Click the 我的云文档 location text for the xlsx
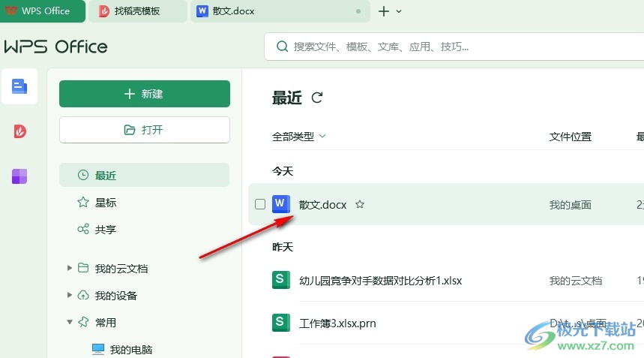The width and height of the screenshot is (644, 358). 576,281
